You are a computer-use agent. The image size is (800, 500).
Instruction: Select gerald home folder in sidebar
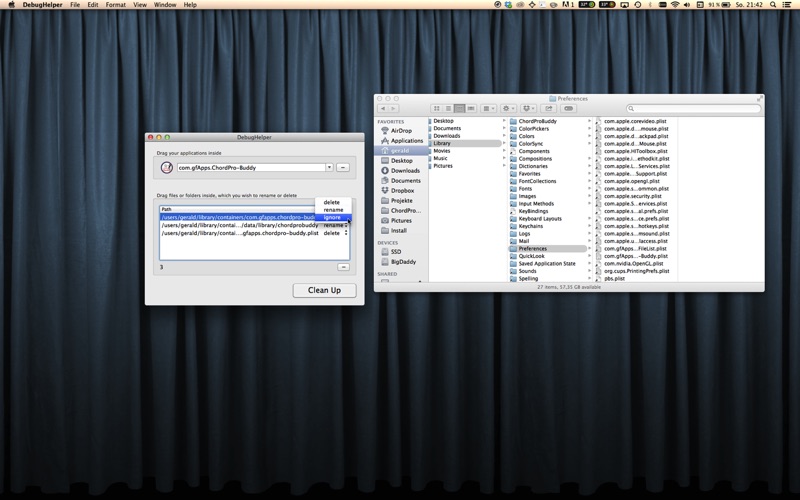click(401, 151)
